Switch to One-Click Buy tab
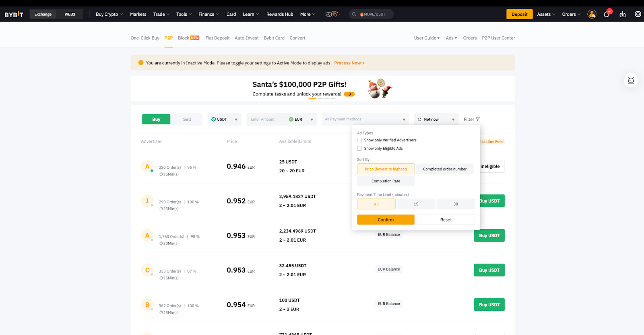 [145, 38]
